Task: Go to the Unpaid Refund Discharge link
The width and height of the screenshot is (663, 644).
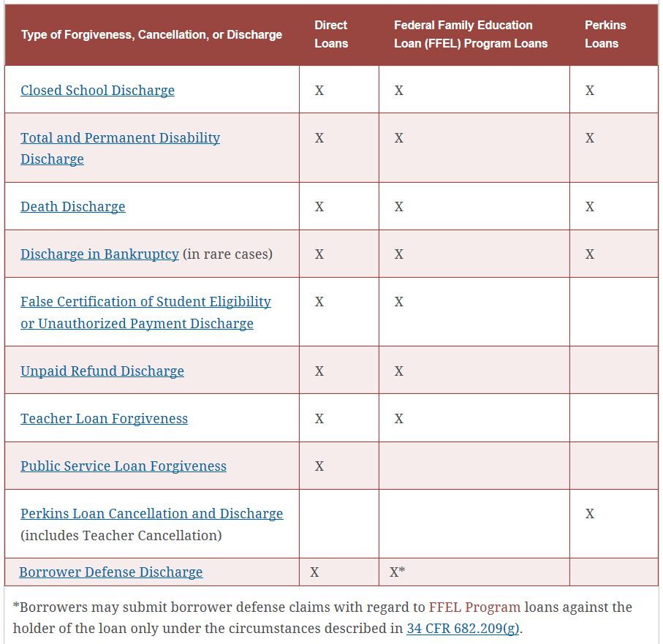Action: [x=102, y=371]
